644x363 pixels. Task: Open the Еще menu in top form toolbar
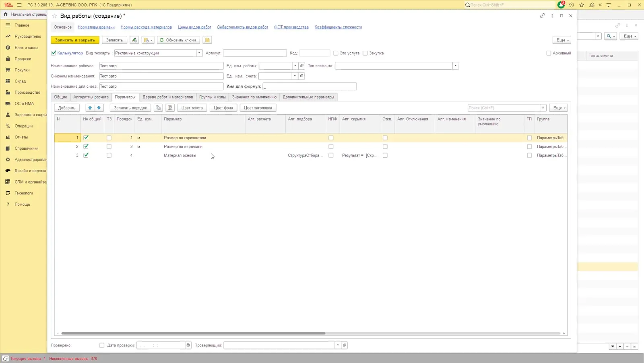(x=562, y=40)
